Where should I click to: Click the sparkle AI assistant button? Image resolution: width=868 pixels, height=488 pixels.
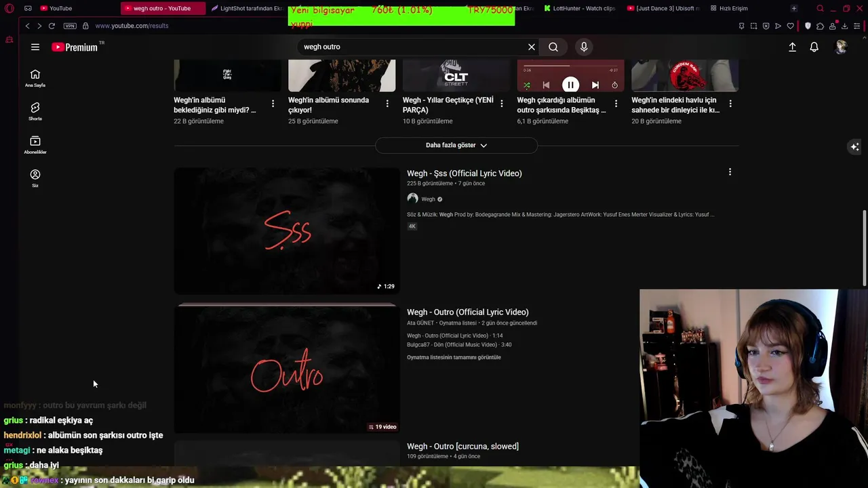[x=854, y=146]
